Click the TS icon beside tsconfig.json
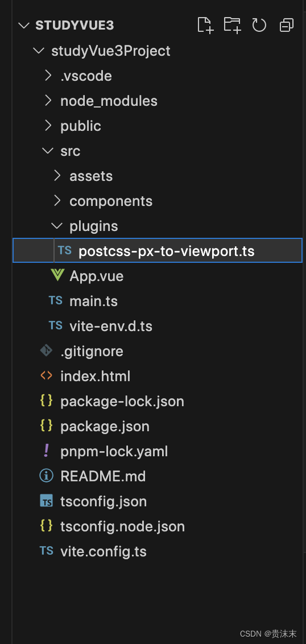This screenshot has height=644, width=306. coord(46,501)
